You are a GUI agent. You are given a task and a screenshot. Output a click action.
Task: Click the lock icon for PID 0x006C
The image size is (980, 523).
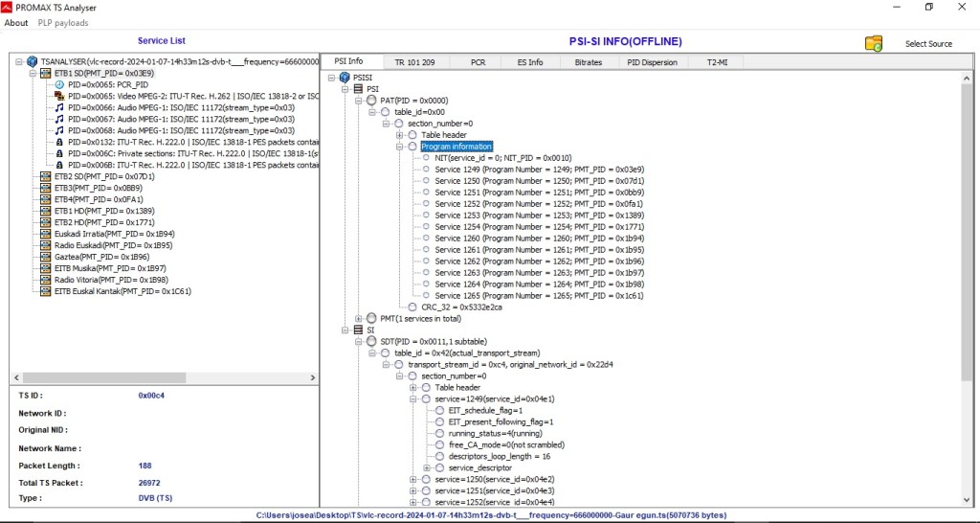pos(59,153)
